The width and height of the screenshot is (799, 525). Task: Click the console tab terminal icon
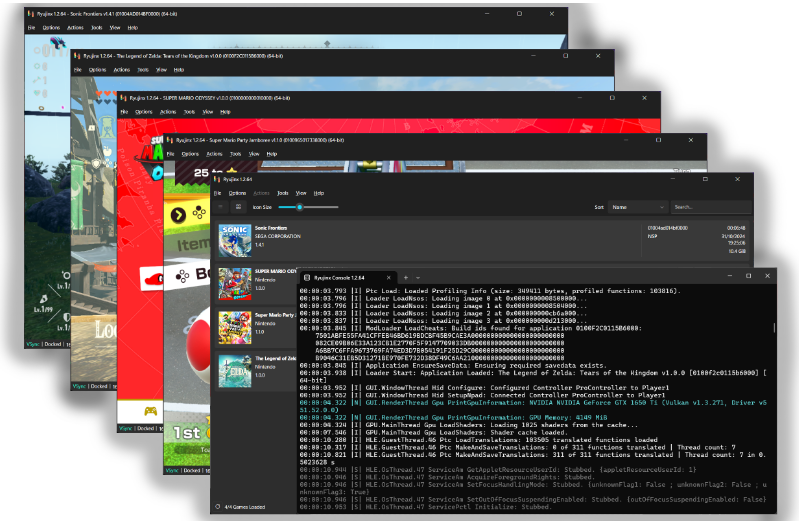307,278
